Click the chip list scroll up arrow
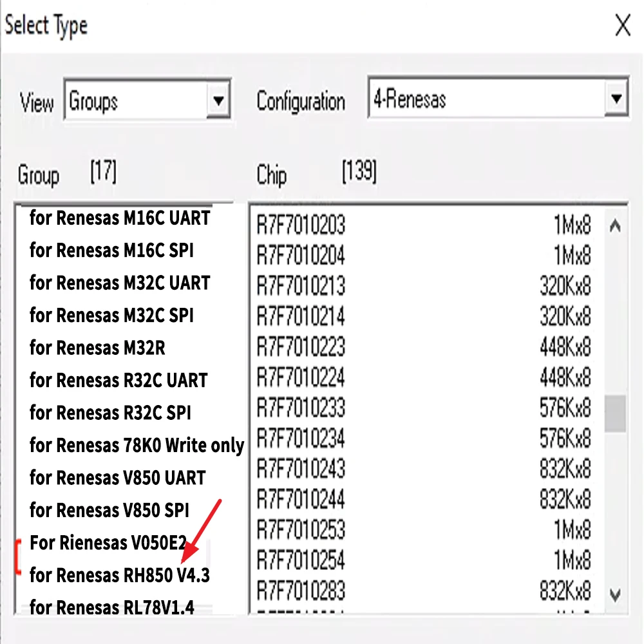644x644 pixels. 615,226
